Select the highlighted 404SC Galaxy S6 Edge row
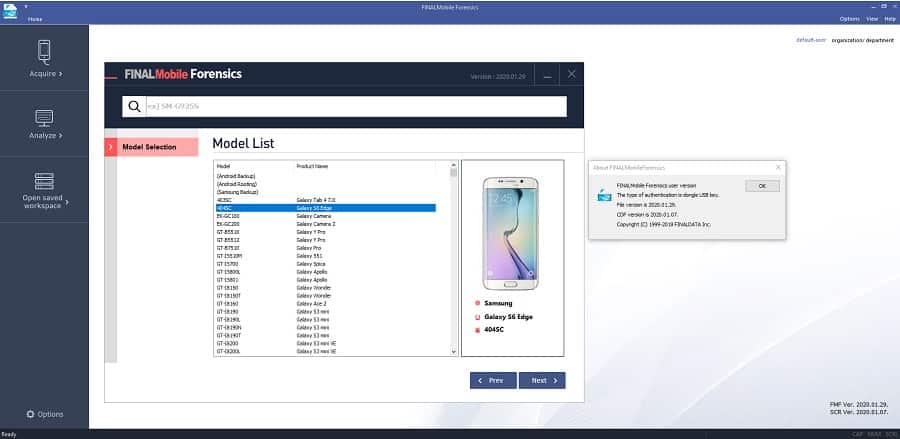This screenshot has width=900, height=439. pos(325,208)
